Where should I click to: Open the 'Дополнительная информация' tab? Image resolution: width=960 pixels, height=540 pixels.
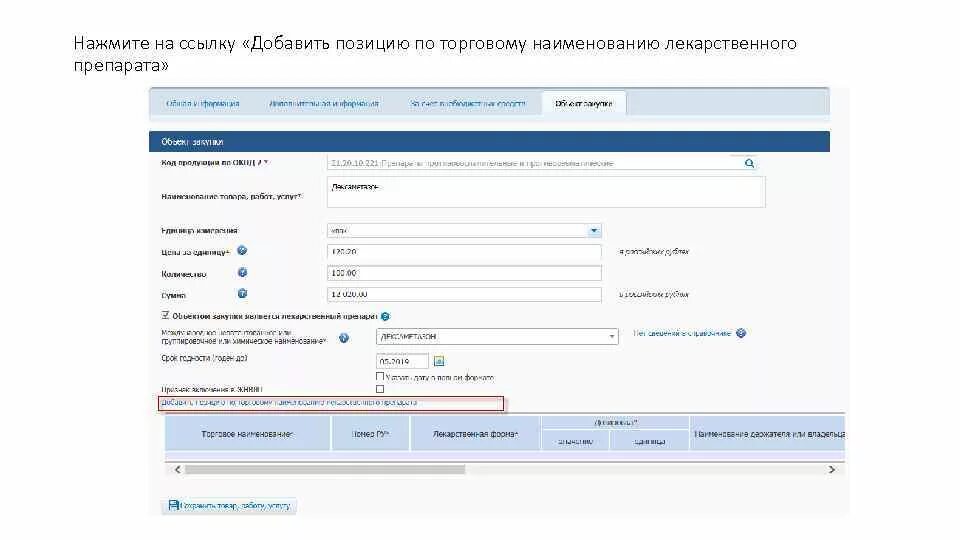tap(324, 104)
